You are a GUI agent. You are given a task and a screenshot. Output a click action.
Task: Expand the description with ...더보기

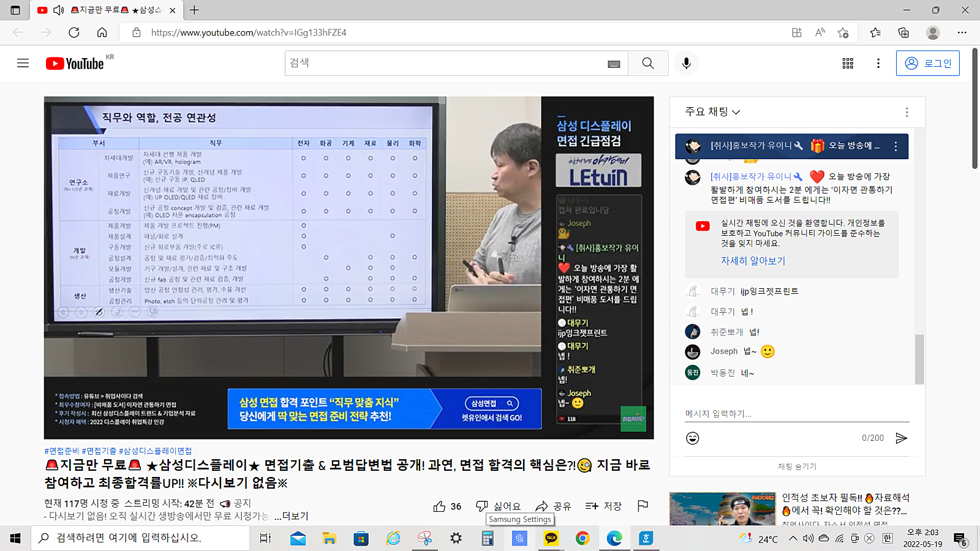click(x=292, y=516)
